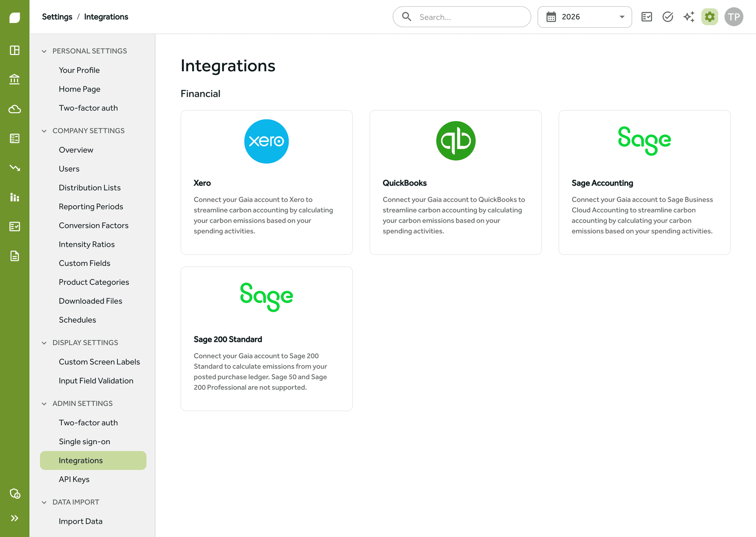This screenshot has height=537, width=756.
Task: Open the TP user avatar menu
Action: (734, 17)
